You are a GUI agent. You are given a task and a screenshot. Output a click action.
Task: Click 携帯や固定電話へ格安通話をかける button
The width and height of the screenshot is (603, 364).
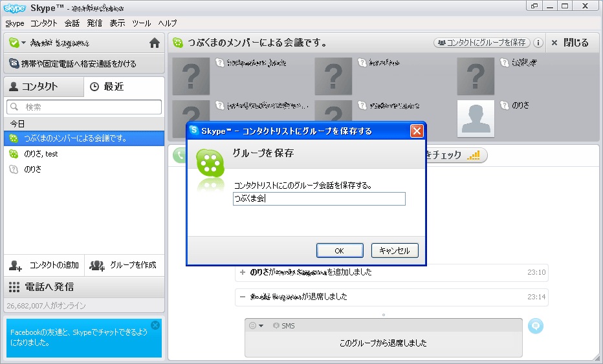point(84,63)
